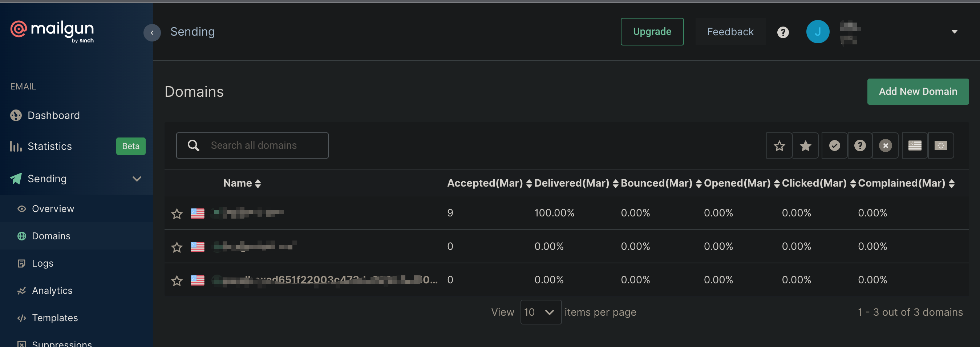Toggle the unfavorited outline-star filter

[x=779, y=145]
